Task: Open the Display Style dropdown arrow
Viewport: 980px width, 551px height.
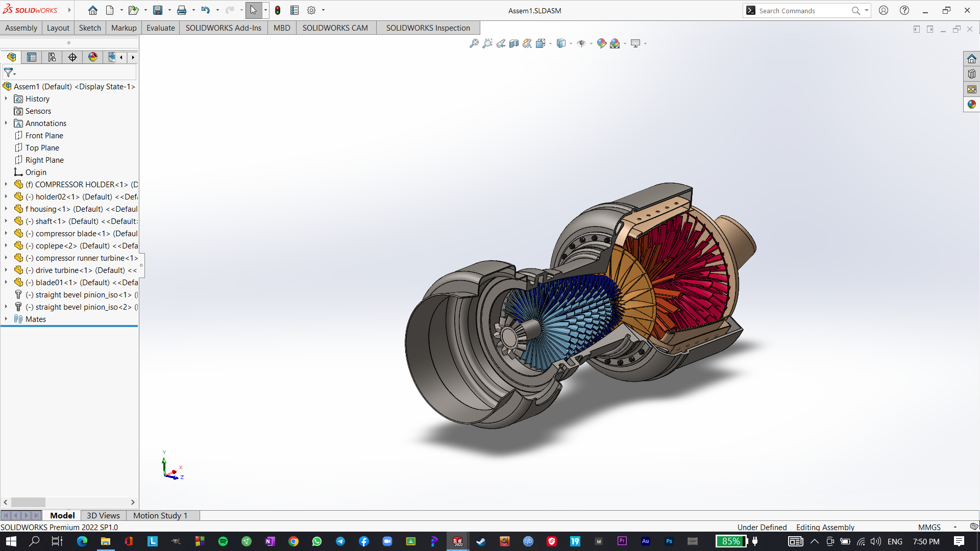Action: pyautogui.click(x=571, y=44)
